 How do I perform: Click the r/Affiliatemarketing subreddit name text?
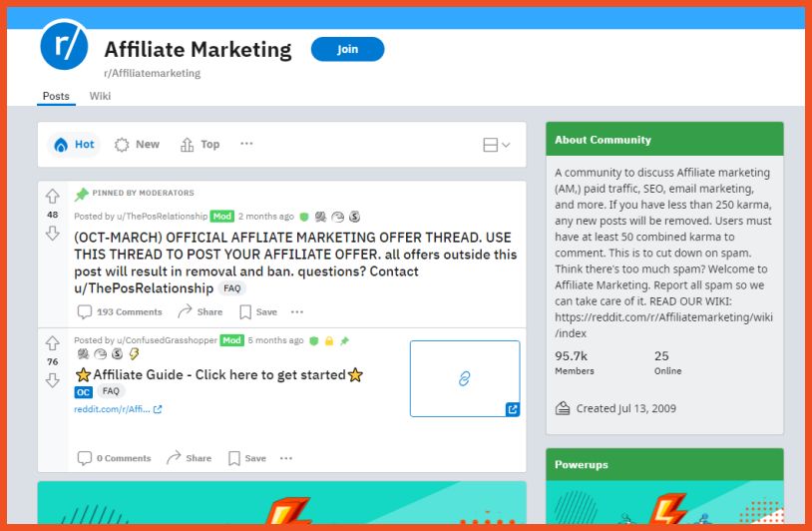point(153,73)
